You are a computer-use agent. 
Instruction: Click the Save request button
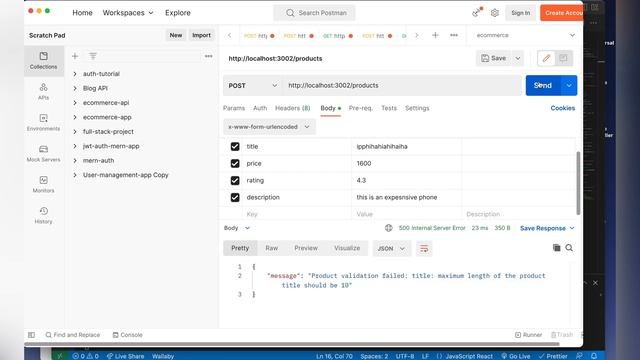point(494,58)
